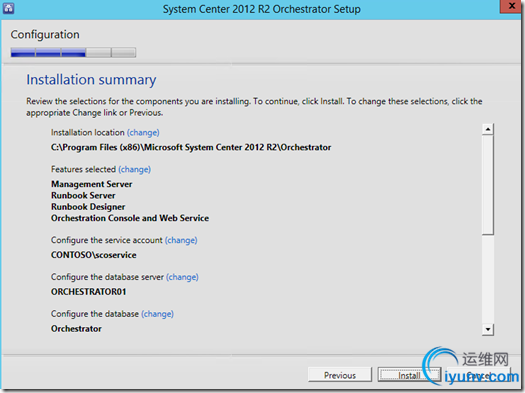Click the Installation summary heading
Viewport: 525px width, 393px height.
[x=91, y=80]
